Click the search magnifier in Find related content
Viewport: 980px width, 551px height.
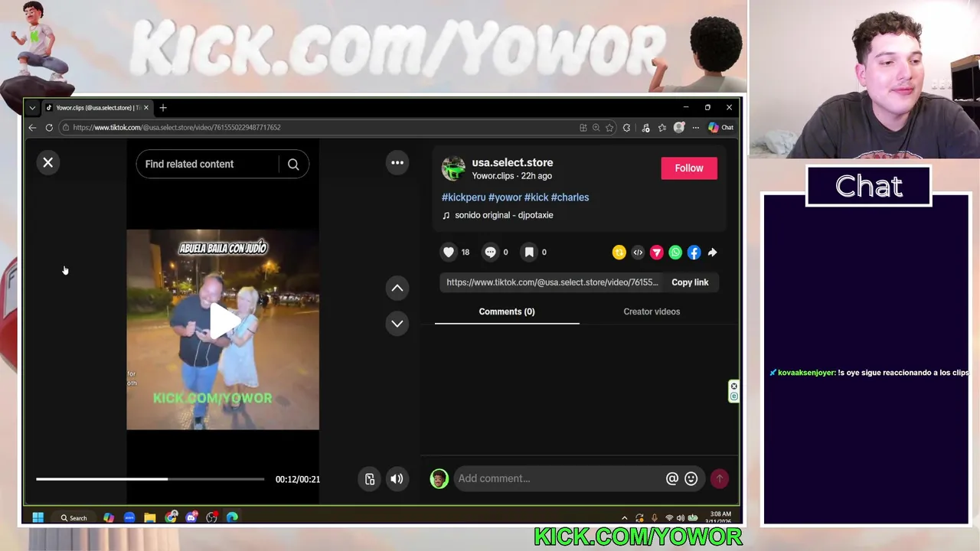[293, 165]
